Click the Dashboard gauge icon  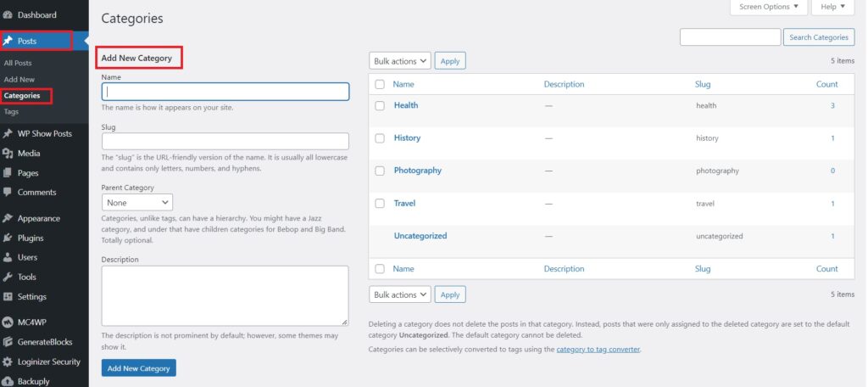pos(8,15)
